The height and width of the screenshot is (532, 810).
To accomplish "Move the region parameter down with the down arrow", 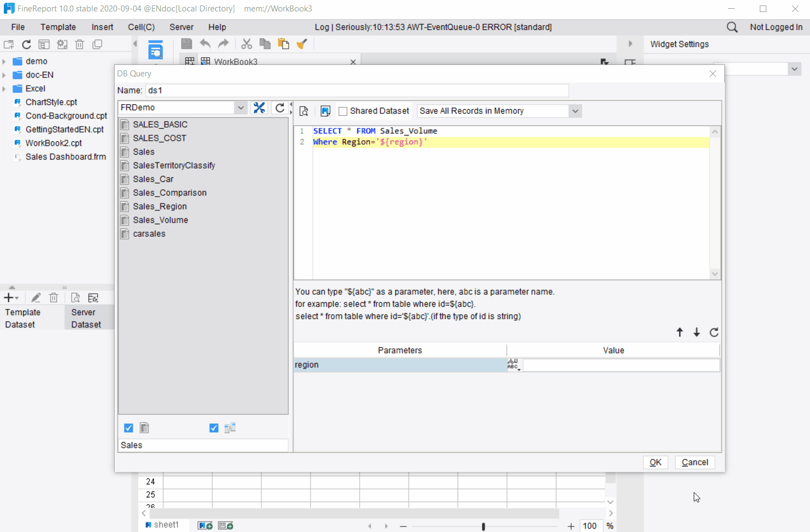I will pos(696,332).
